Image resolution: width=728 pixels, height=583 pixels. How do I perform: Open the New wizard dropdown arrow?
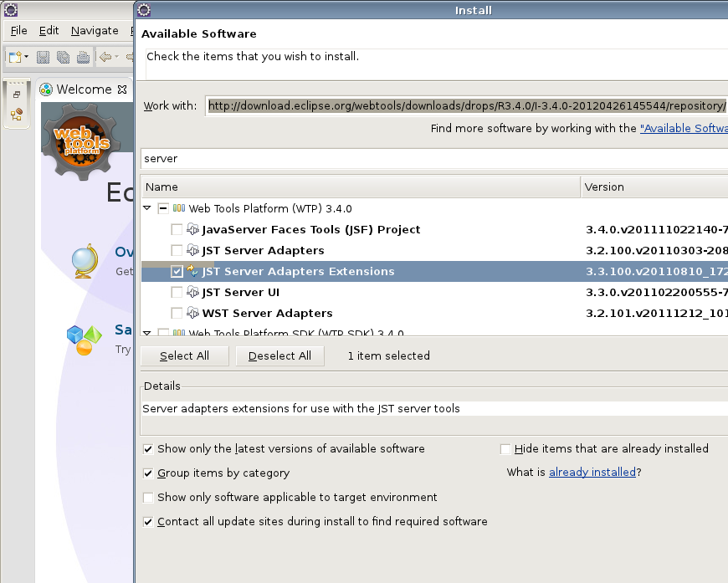point(26,57)
